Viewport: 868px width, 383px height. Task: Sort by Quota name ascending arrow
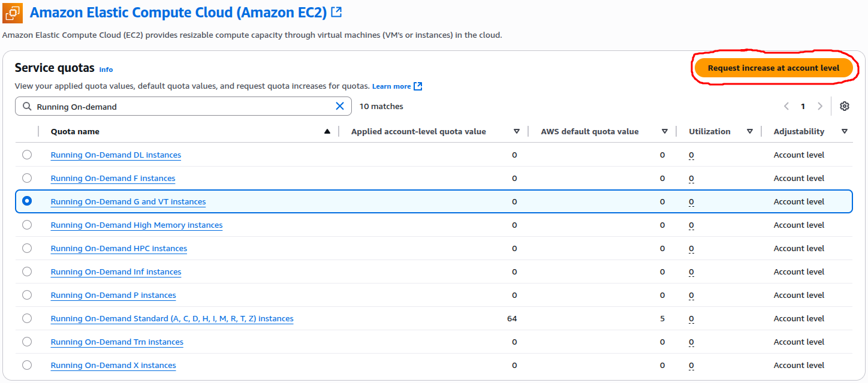tap(327, 132)
